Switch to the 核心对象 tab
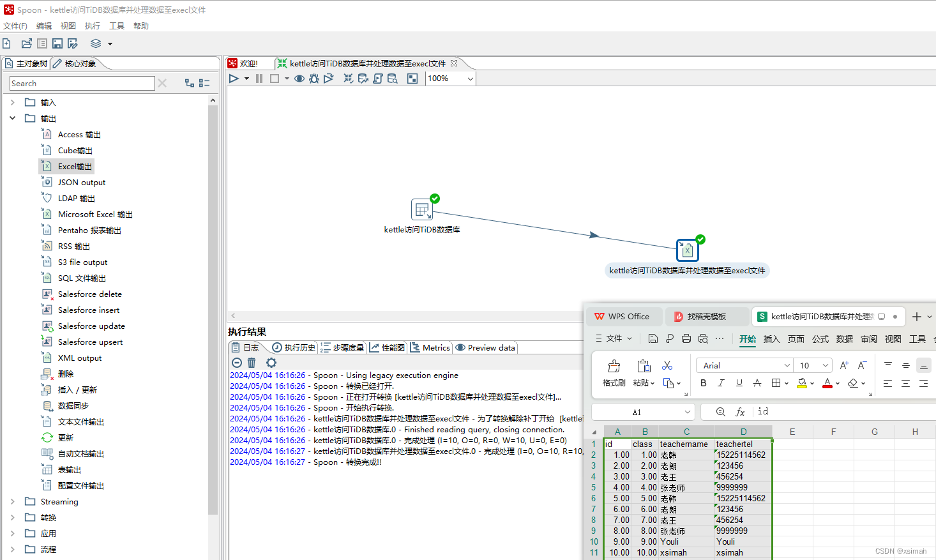The height and width of the screenshot is (560, 936). coord(75,63)
